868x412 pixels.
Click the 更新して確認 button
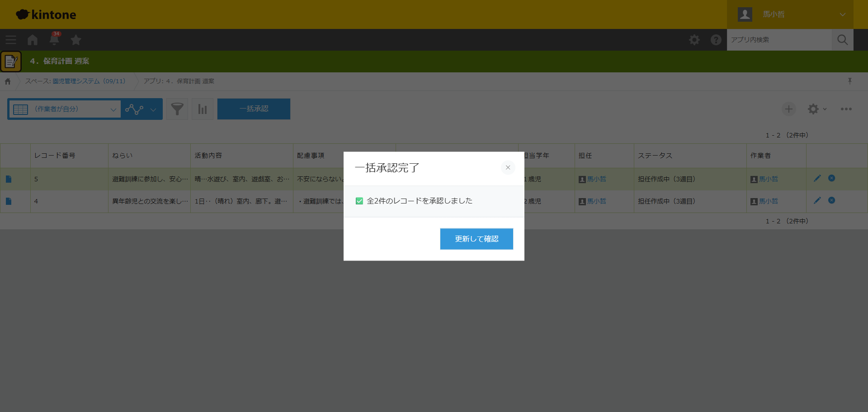point(476,239)
